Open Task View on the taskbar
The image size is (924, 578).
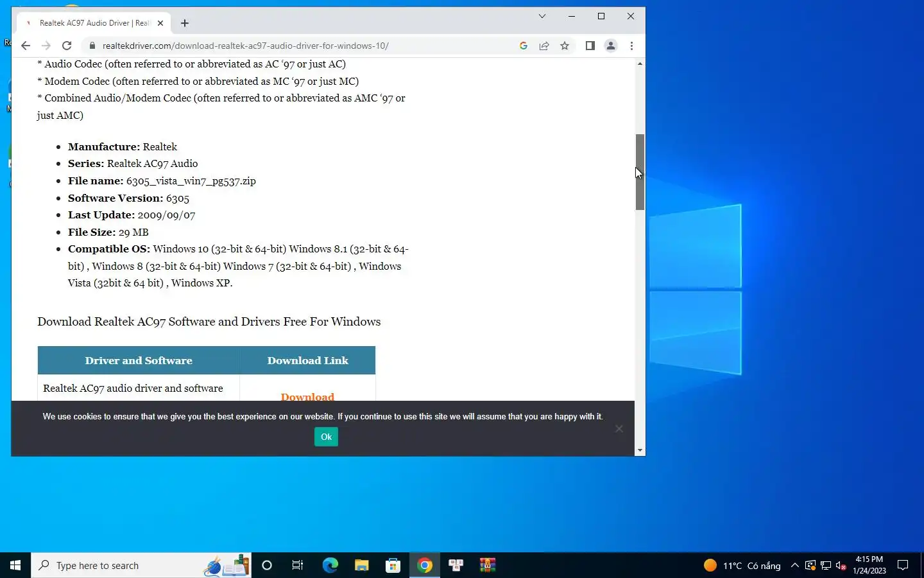pos(298,565)
